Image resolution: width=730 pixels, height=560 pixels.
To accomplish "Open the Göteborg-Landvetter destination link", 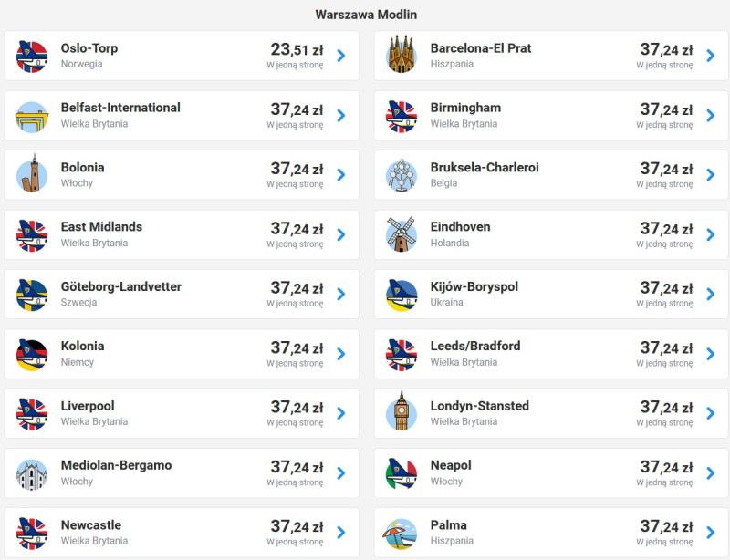I will [x=182, y=295].
